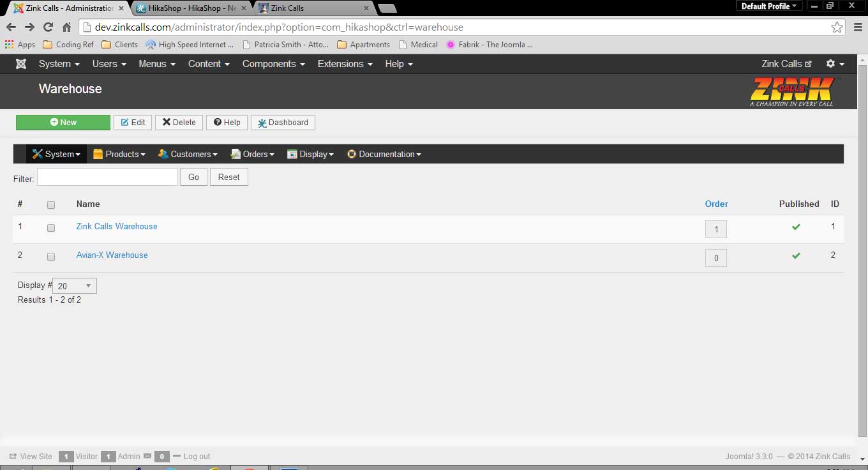The height and width of the screenshot is (470, 868).
Task: Expand the HikaShop Customers dropdown
Action: tap(188, 154)
